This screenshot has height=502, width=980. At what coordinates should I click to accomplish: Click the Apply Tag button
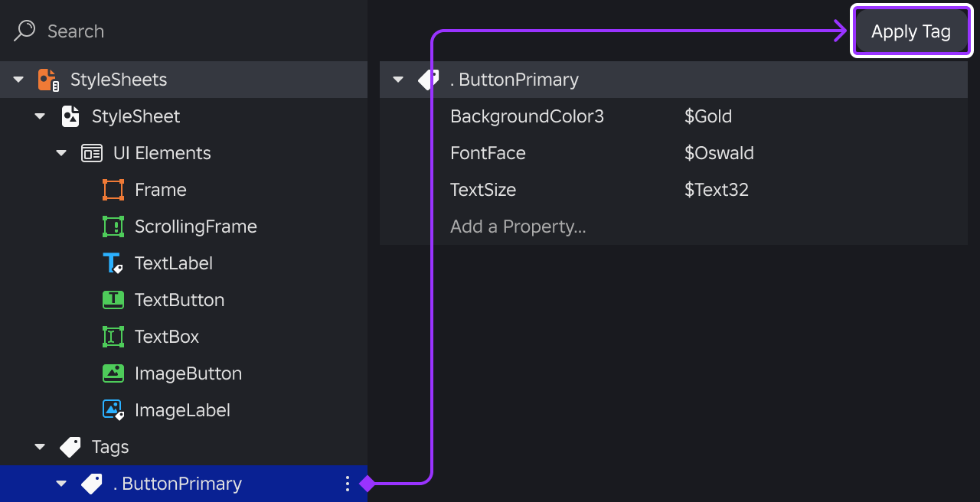point(911,31)
